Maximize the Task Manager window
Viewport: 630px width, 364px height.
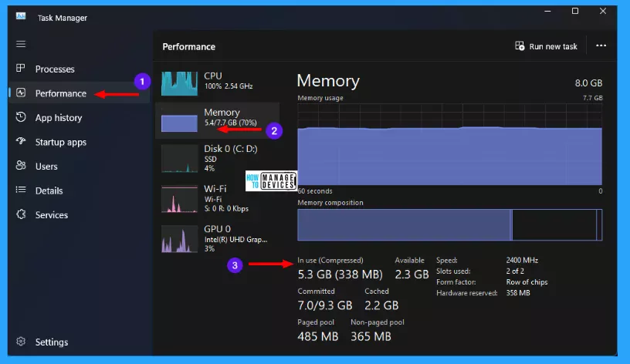575,12
